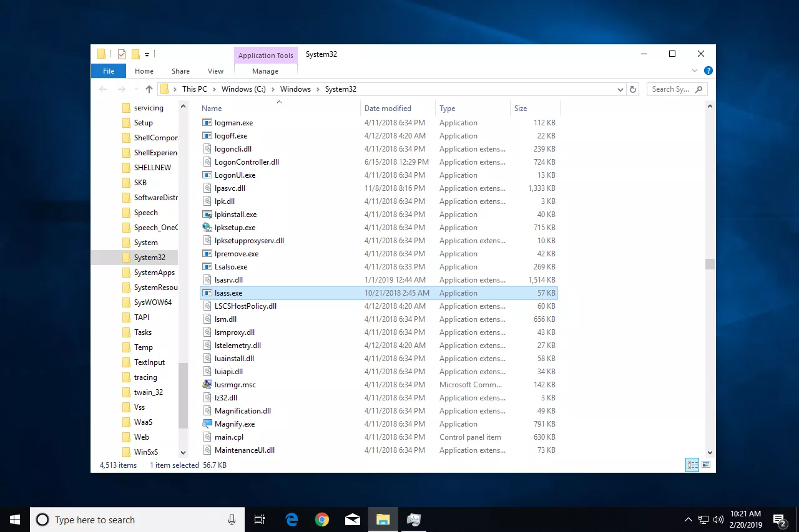Select This PC in the address breadcrumb
The width and height of the screenshot is (799, 532).
tap(195, 89)
